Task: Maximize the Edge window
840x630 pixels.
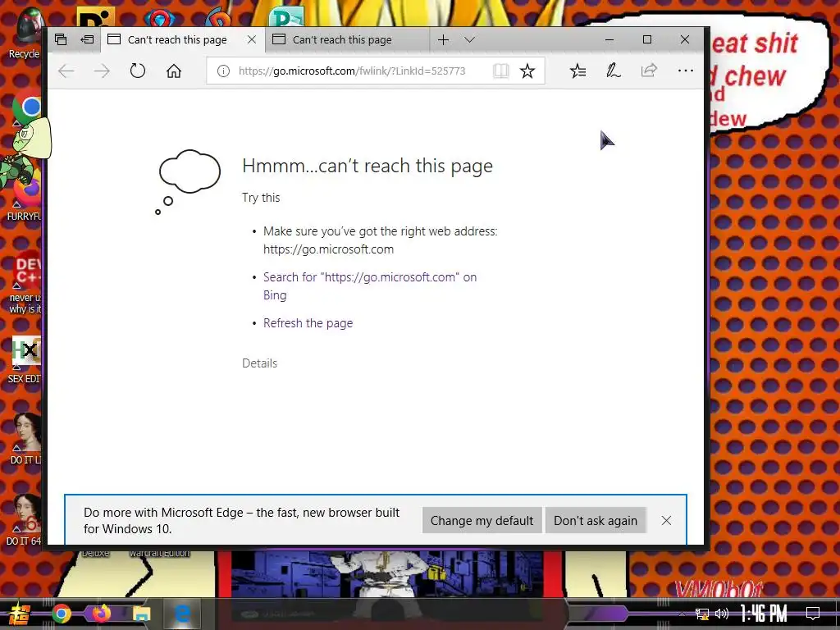Action: (x=646, y=39)
